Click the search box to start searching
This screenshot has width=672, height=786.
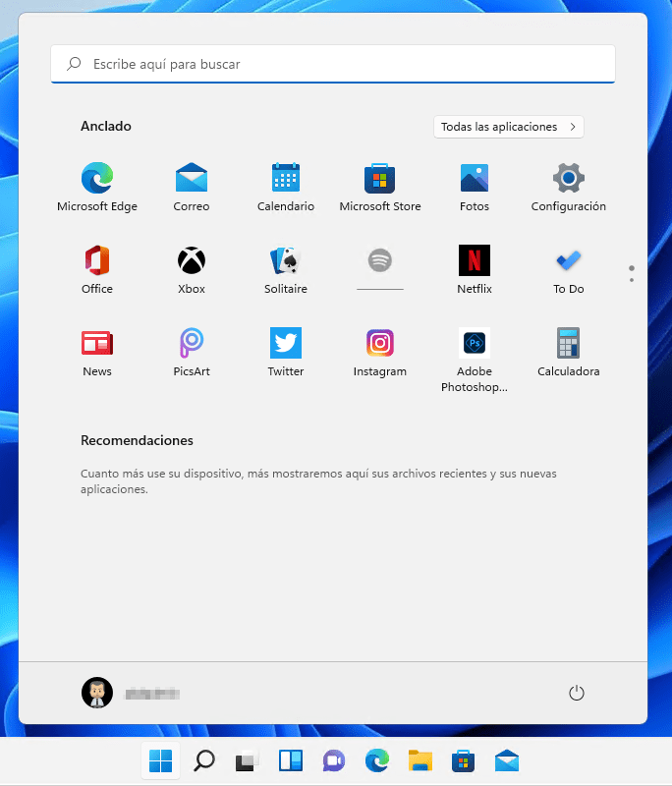pyautogui.click(x=333, y=64)
